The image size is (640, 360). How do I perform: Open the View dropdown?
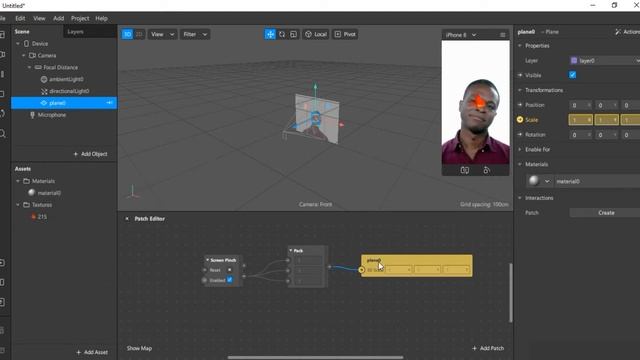[162, 34]
